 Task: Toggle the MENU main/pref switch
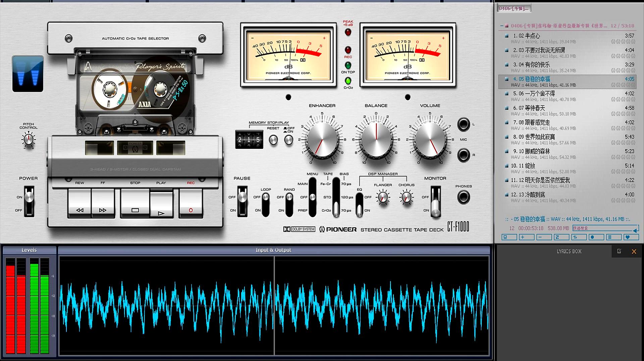click(312, 197)
